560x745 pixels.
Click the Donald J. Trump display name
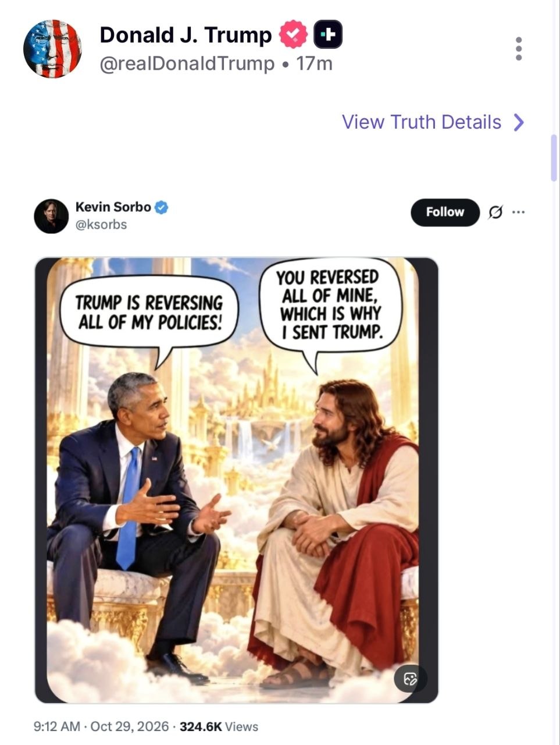coord(186,35)
